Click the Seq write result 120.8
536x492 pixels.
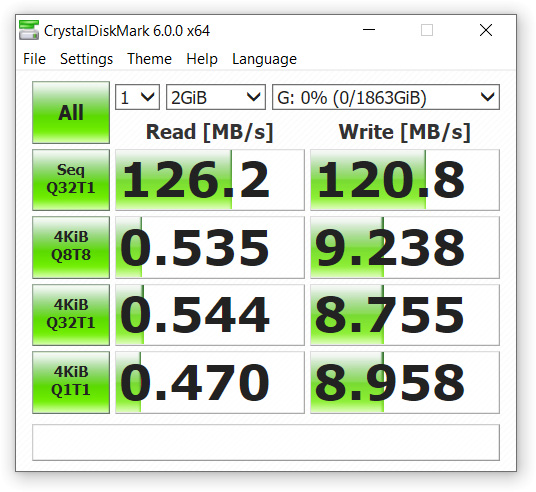pyautogui.click(x=405, y=180)
